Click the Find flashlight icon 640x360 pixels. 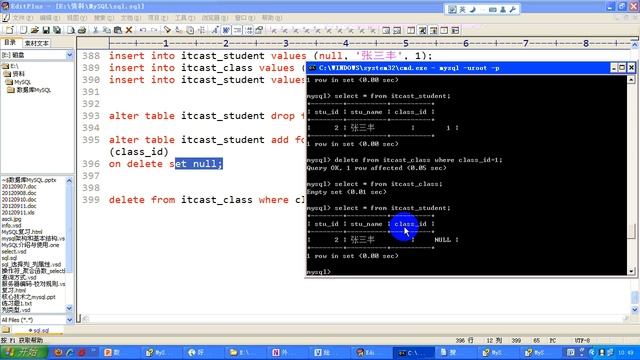[x=167, y=30]
